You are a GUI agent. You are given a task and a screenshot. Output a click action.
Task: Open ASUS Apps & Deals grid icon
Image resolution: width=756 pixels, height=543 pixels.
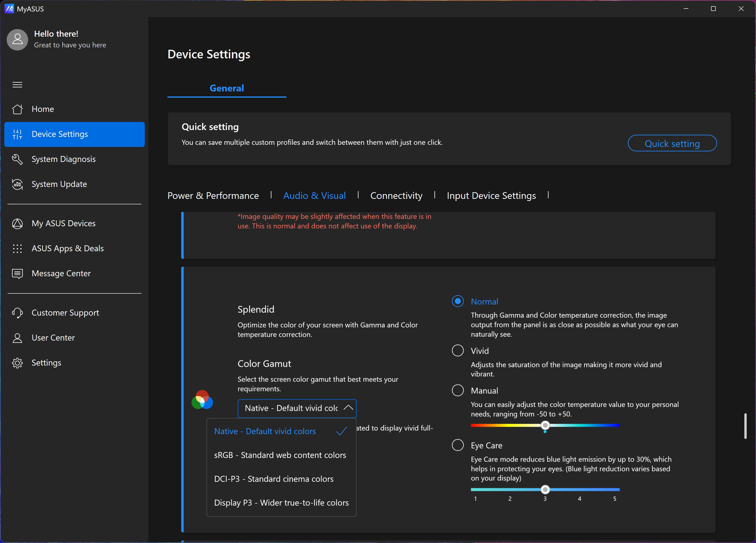click(17, 248)
